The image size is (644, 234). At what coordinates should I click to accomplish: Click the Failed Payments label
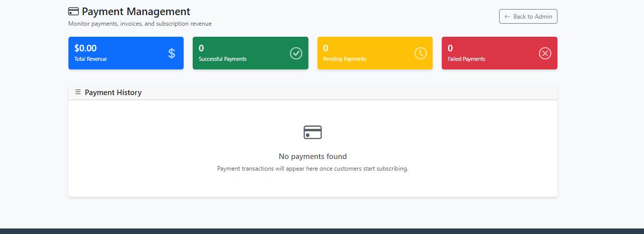click(466, 59)
